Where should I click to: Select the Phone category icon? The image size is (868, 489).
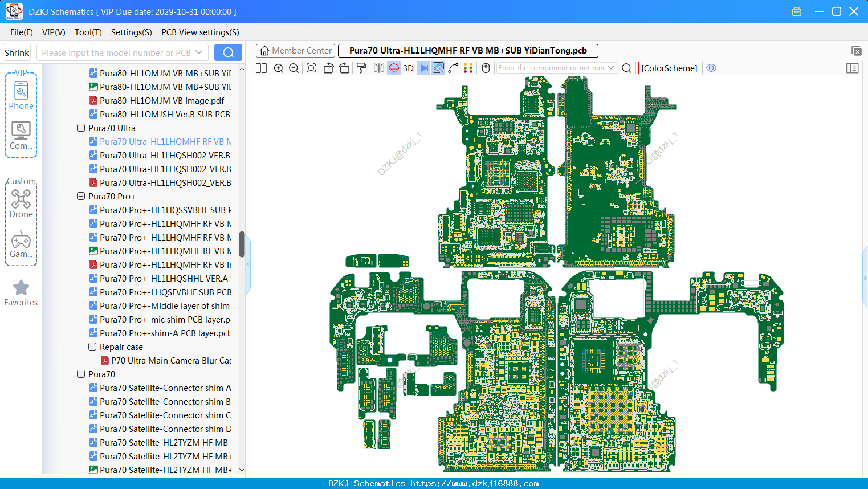click(x=21, y=95)
